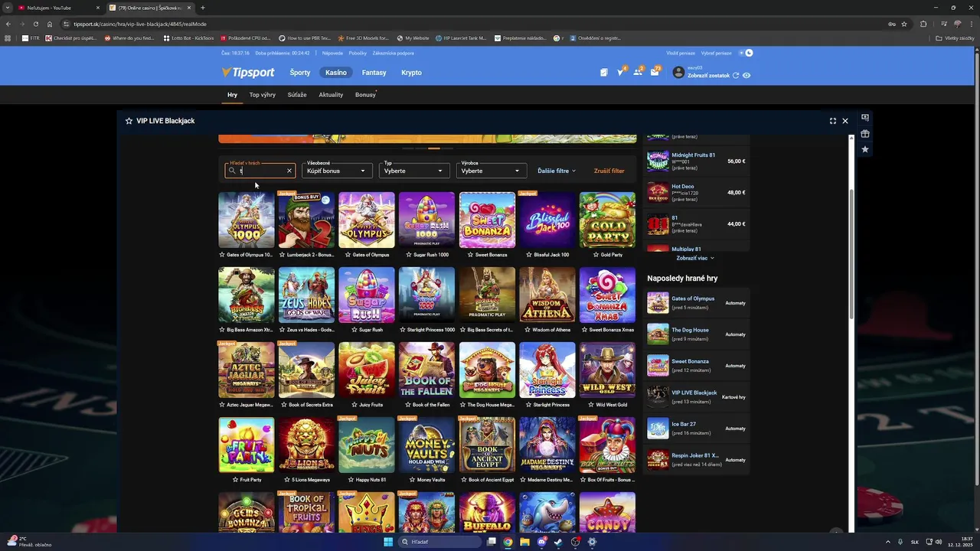Close the VIP LIVE Blackjack panel

tap(845, 121)
